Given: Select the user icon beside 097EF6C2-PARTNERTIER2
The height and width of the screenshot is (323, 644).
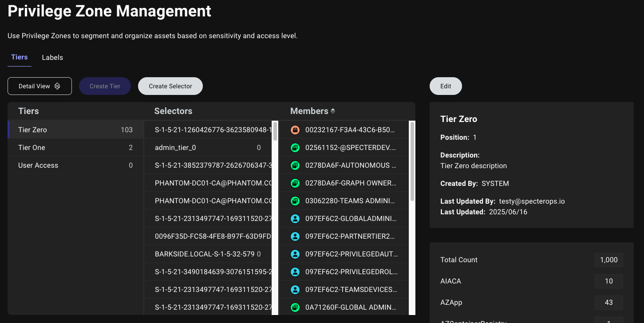Looking at the screenshot, I should [x=295, y=236].
